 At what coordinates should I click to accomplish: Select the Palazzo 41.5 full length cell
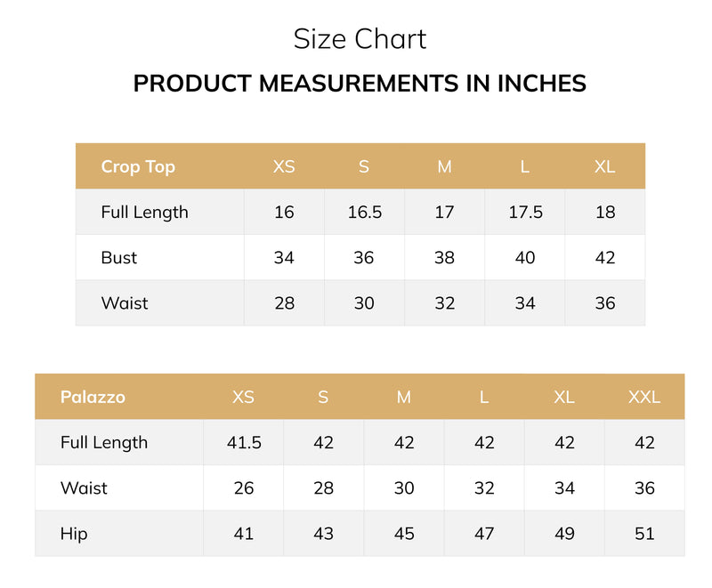click(244, 442)
